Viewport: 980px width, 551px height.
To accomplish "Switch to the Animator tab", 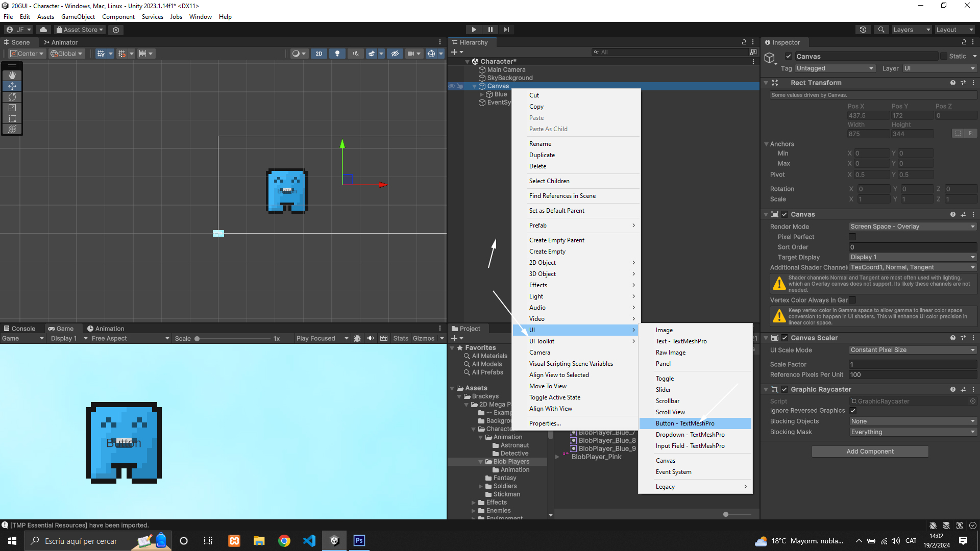I will tap(61, 42).
